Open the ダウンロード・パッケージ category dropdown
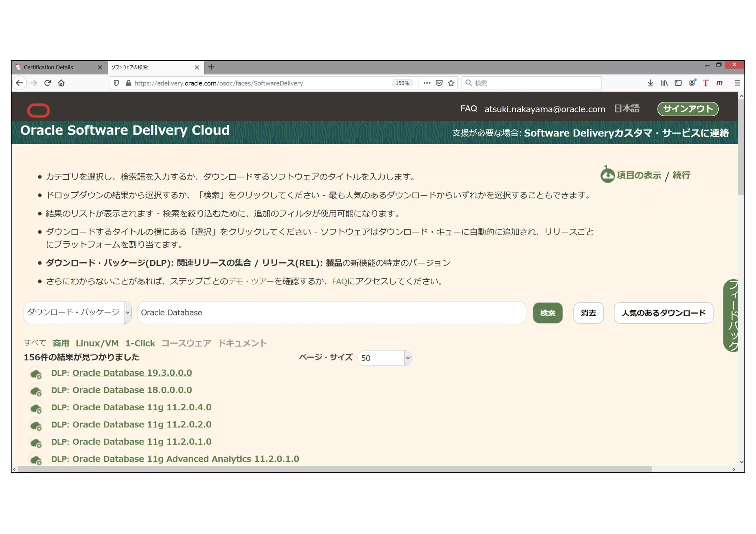The width and height of the screenshot is (756, 534). point(78,313)
